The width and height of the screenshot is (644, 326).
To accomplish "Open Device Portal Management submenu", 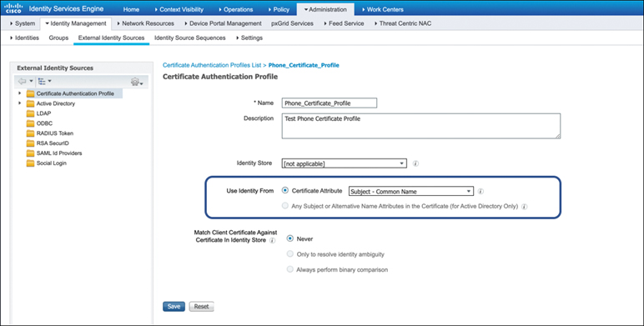I will pyautogui.click(x=223, y=23).
